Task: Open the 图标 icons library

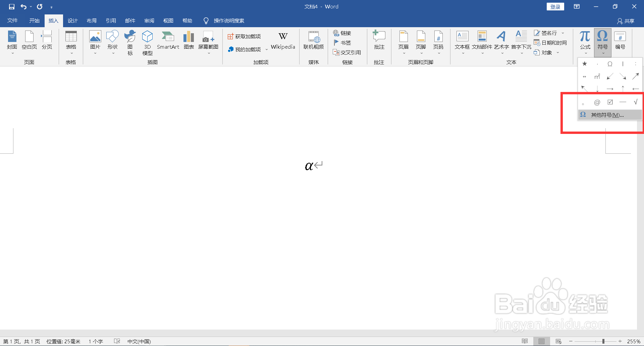Action: [130, 43]
